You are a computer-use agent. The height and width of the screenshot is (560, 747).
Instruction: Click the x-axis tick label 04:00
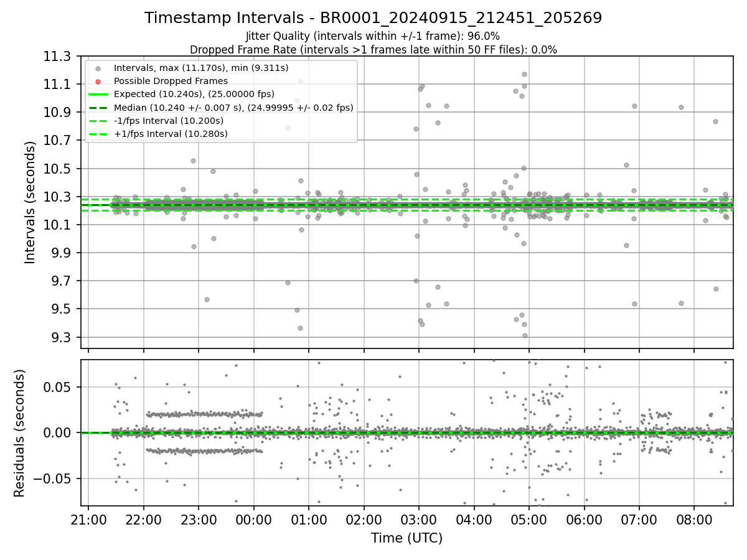point(474,519)
